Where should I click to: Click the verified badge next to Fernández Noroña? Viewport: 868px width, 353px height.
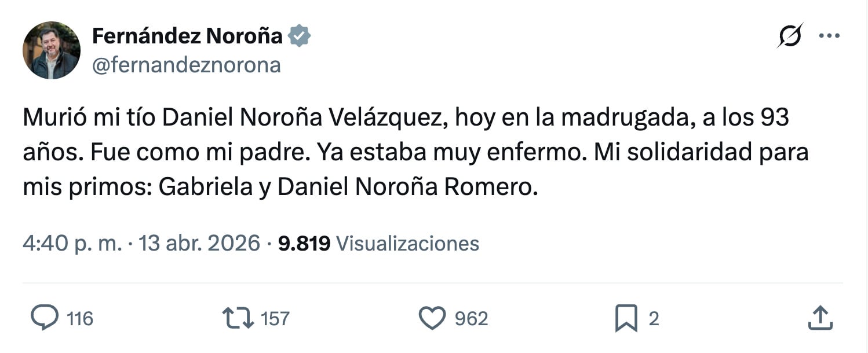click(300, 35)
